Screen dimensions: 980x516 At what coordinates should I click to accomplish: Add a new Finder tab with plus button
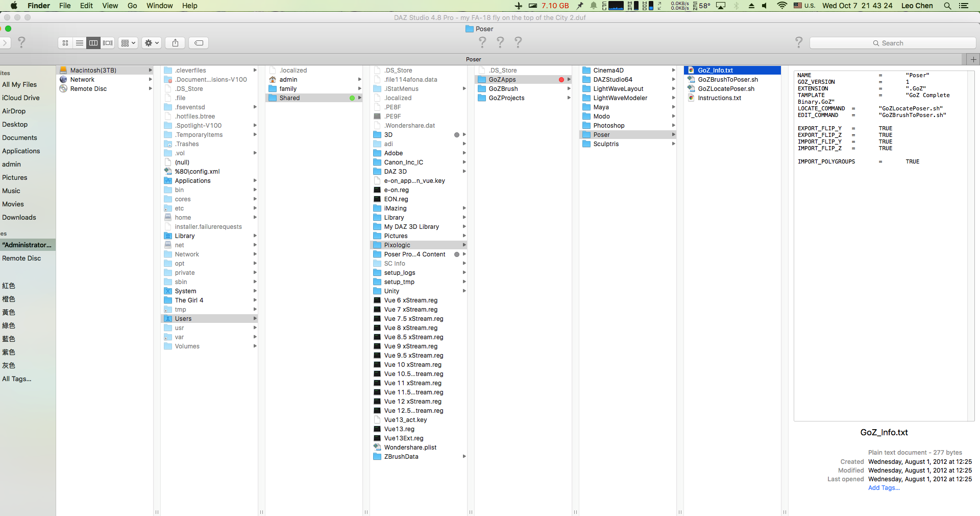(973, 59)
